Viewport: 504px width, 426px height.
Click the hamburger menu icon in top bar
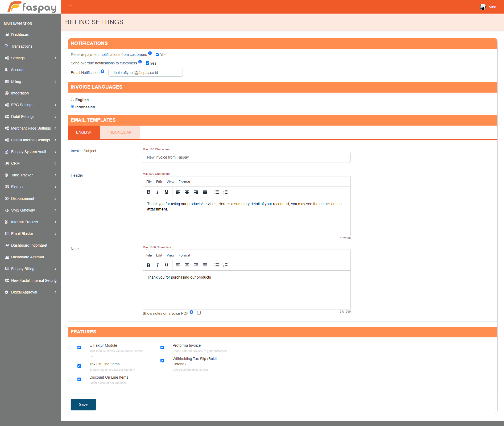(x=71, y=7)
